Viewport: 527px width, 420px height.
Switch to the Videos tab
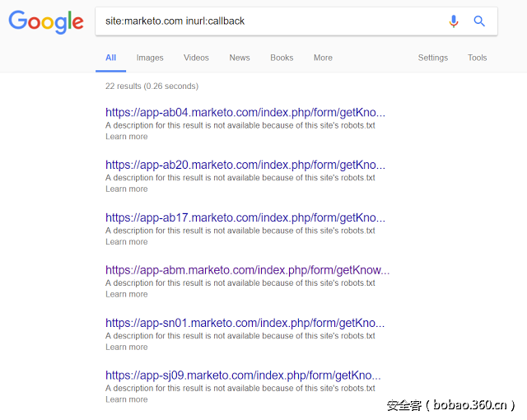pos(196,58)
